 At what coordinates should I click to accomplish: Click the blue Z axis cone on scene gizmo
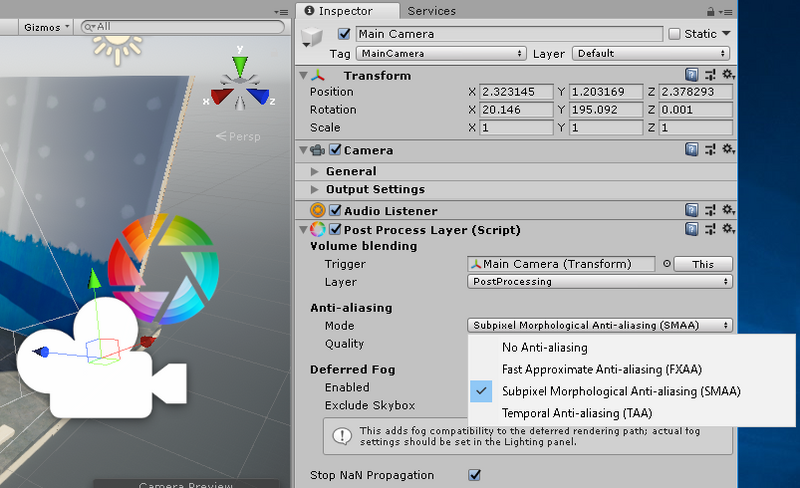coord(258,95)
